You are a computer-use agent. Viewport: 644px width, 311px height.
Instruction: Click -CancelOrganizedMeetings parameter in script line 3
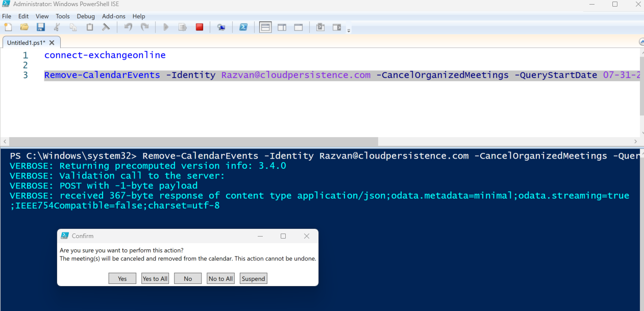pyautogui.click(x=442, y=75)
